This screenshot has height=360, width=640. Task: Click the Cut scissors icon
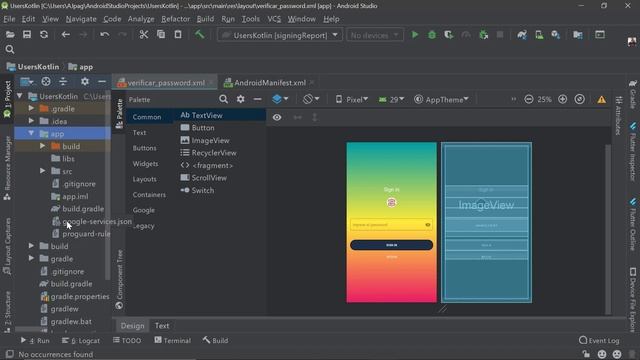pyautogui.click(x=143, y=35)
